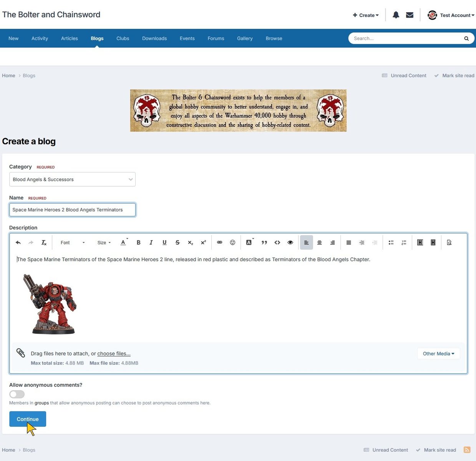Image resolution: width=476 pixels, height=461 pixels.
Task: Open the notifications bell
Action: [x=396, y=15]
